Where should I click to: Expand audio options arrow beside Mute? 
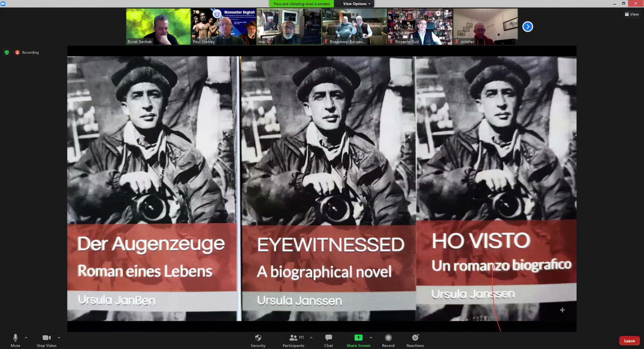(26, 338)
